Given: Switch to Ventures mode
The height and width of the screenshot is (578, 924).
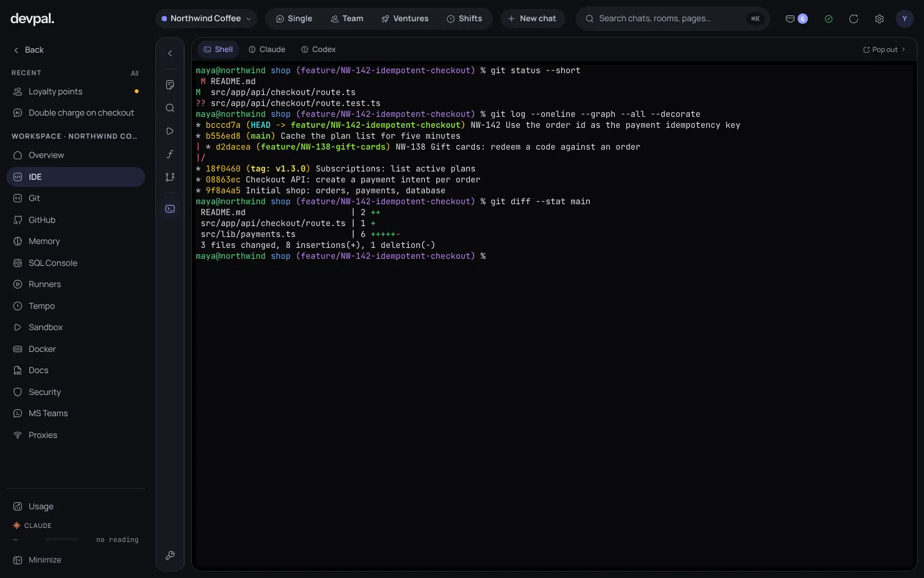Looking at the screenshot, I should click(x=404, y=19).
